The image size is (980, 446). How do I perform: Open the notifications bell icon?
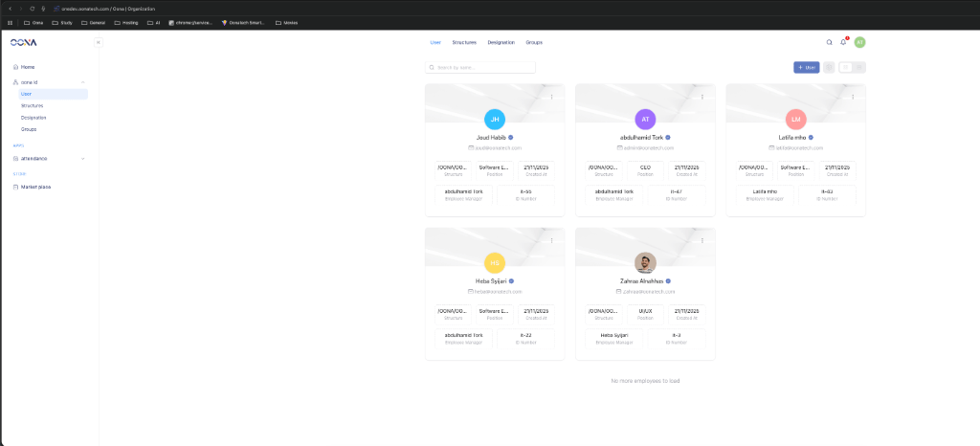click(x=844, y=42)
